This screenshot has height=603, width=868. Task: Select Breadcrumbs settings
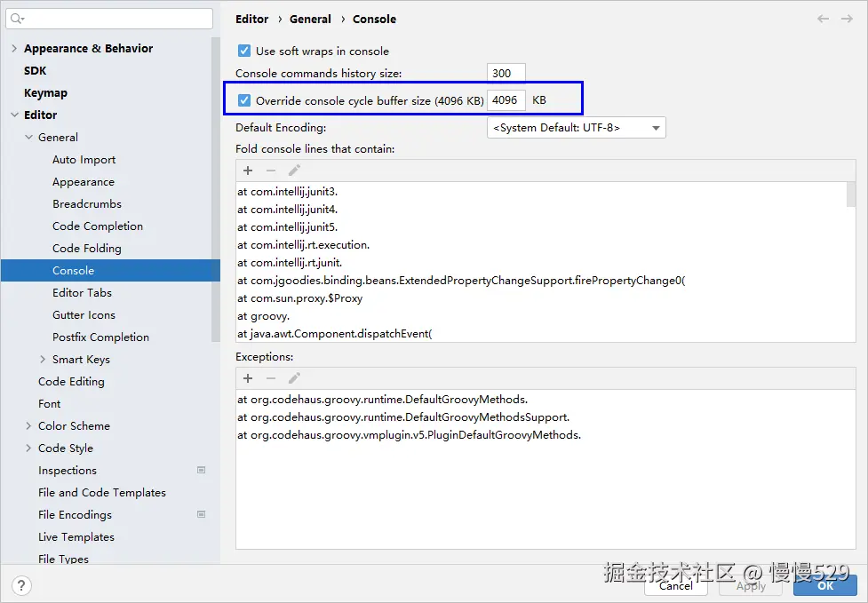87,204
